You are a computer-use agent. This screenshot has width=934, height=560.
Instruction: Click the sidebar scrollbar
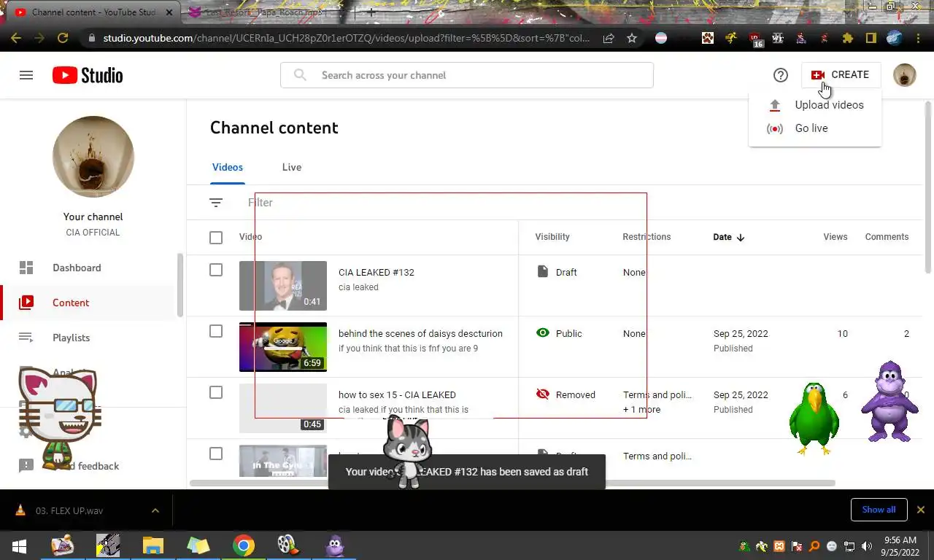(x=180, y=286)
